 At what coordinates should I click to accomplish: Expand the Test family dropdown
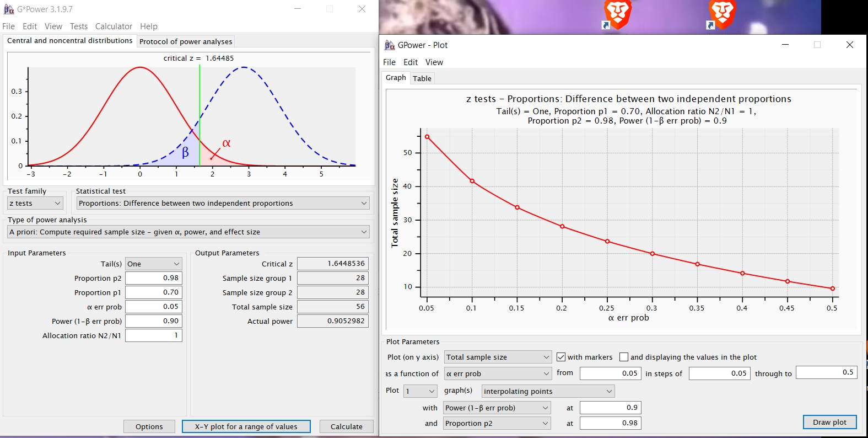pos(35,204)
